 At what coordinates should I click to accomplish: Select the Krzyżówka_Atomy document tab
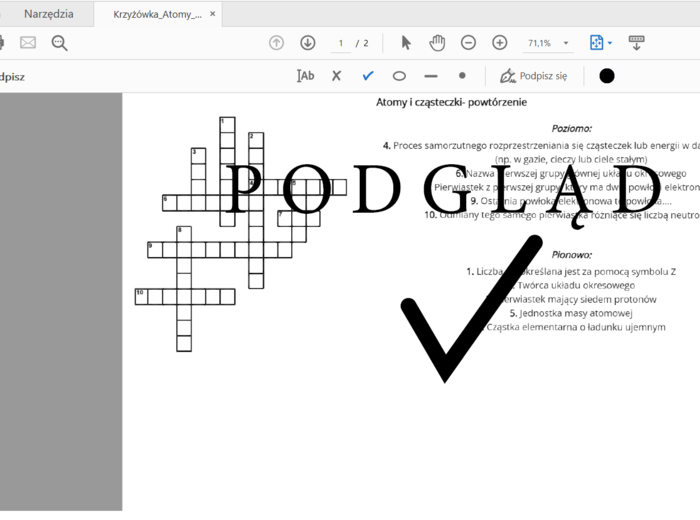pos(157,15)
